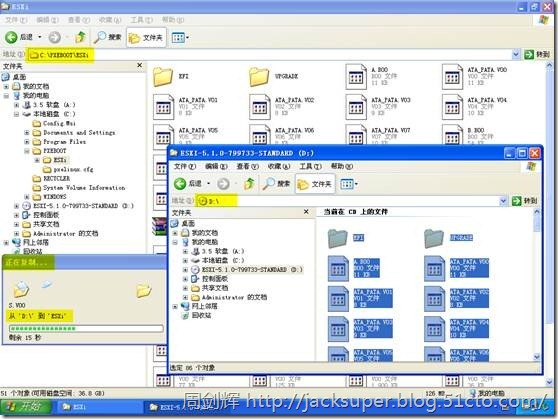Screen dimensions: 558x419
Task: Go up one folder level in the ESXi window
Action: tap(81, 37)
